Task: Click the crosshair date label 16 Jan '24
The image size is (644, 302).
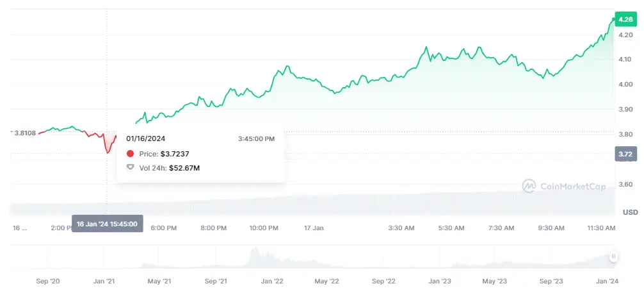Action: point(108,224)
